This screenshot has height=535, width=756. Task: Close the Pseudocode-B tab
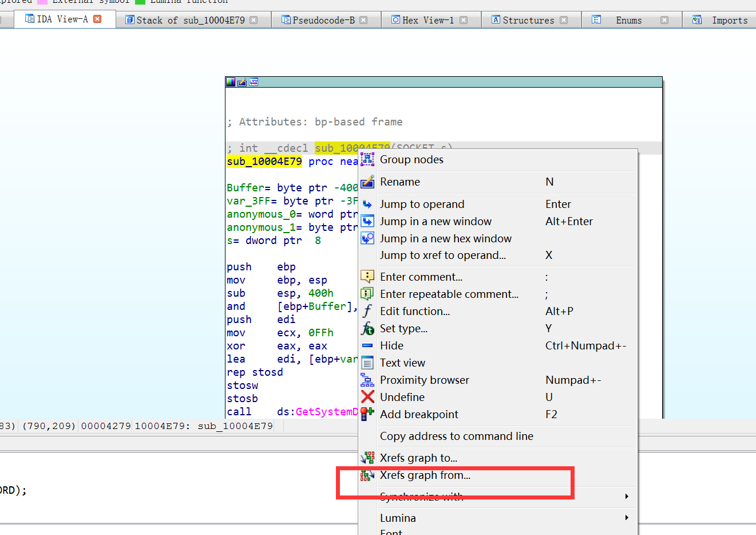[x=363, y=20]
